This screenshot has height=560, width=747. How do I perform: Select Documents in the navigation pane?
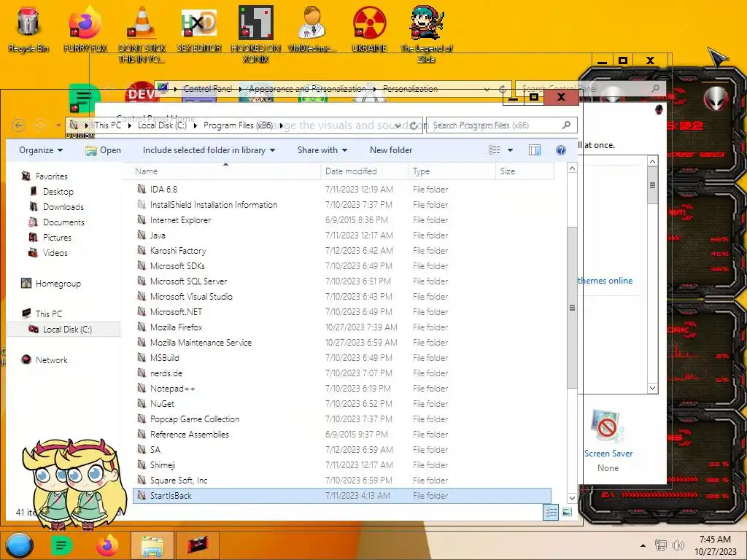(x=63, y=222)
